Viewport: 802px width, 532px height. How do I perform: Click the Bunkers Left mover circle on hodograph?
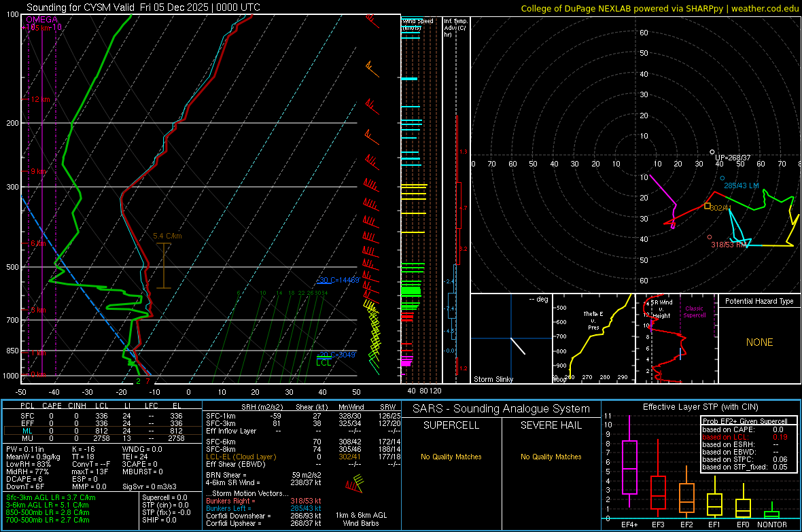pos(722,178)
